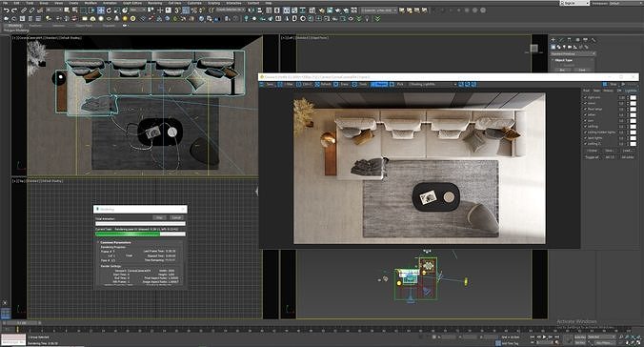This screenshot has height=347, width=644.
Task: Open the Hierarchy command panel tab
Action: click(570, 40)
